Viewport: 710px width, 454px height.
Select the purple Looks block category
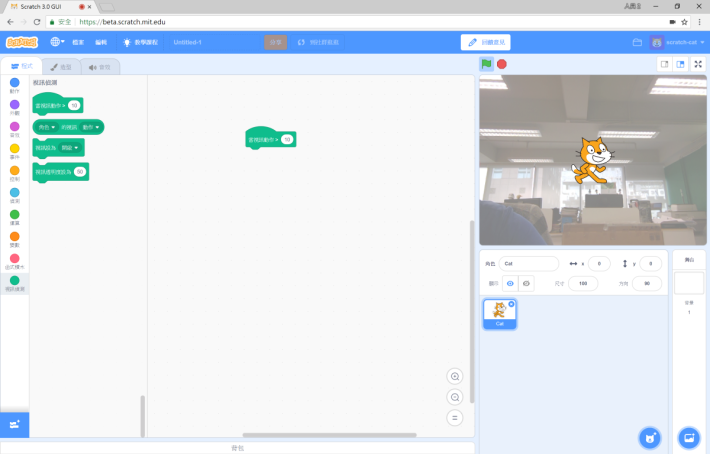(x=14, y=107)
